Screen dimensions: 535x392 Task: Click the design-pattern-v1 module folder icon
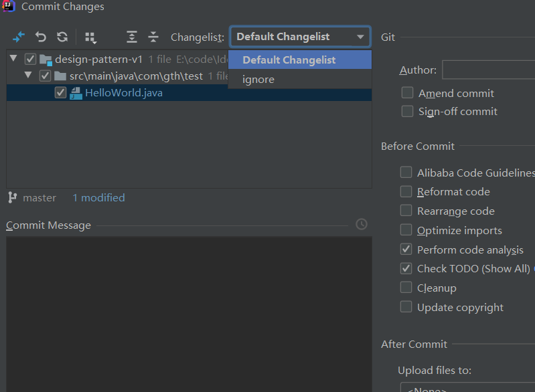(x=46, y=60)
